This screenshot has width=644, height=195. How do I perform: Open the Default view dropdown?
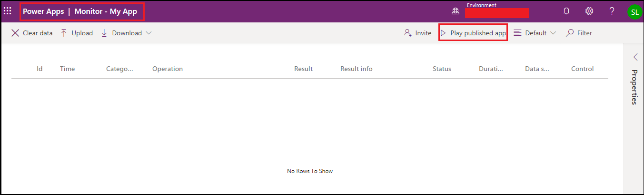tap(535, 33)
